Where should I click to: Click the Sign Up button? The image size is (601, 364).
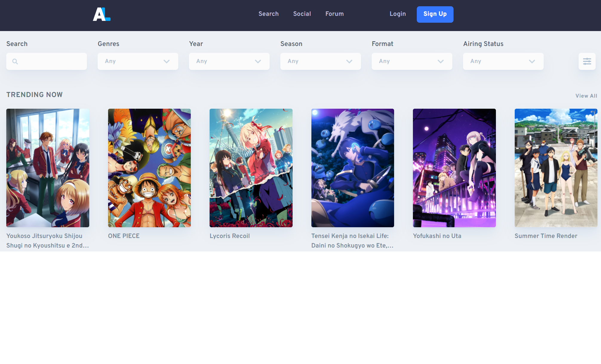pyautogui.click(x=435, y=14)
